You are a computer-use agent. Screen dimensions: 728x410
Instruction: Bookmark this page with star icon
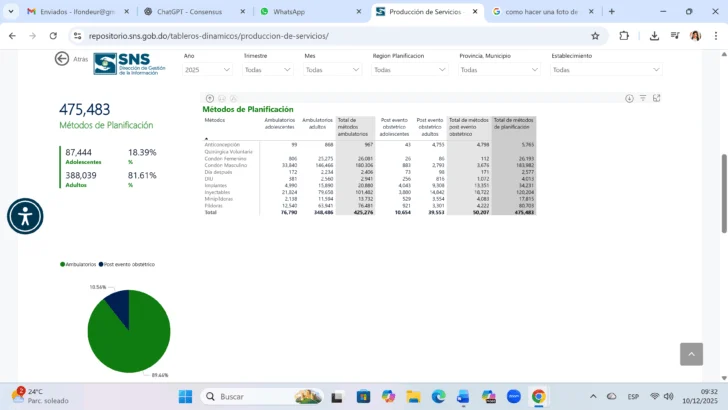tap(595, 35)
